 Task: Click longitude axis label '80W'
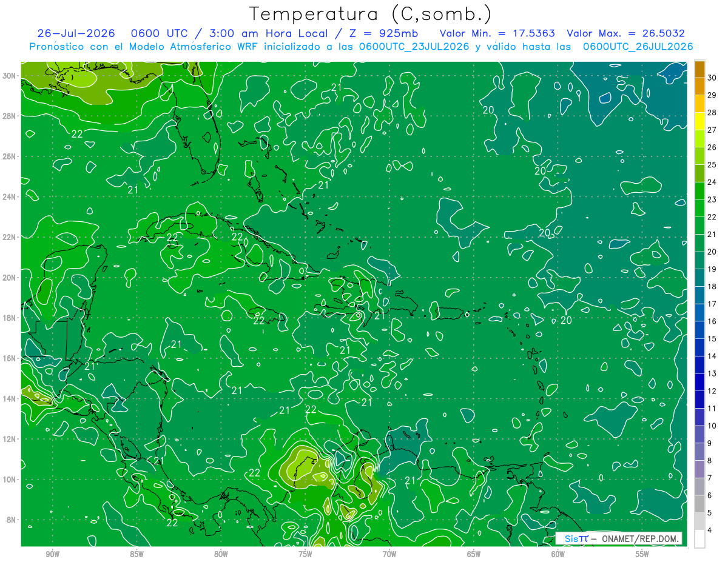tap(221, 554)
